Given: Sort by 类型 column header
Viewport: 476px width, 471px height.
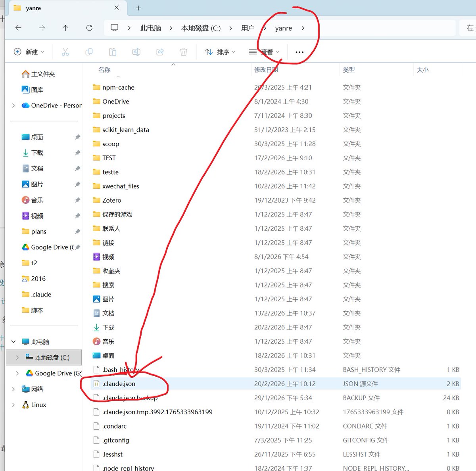Looking at the screenshot, I should coord(349,70).
